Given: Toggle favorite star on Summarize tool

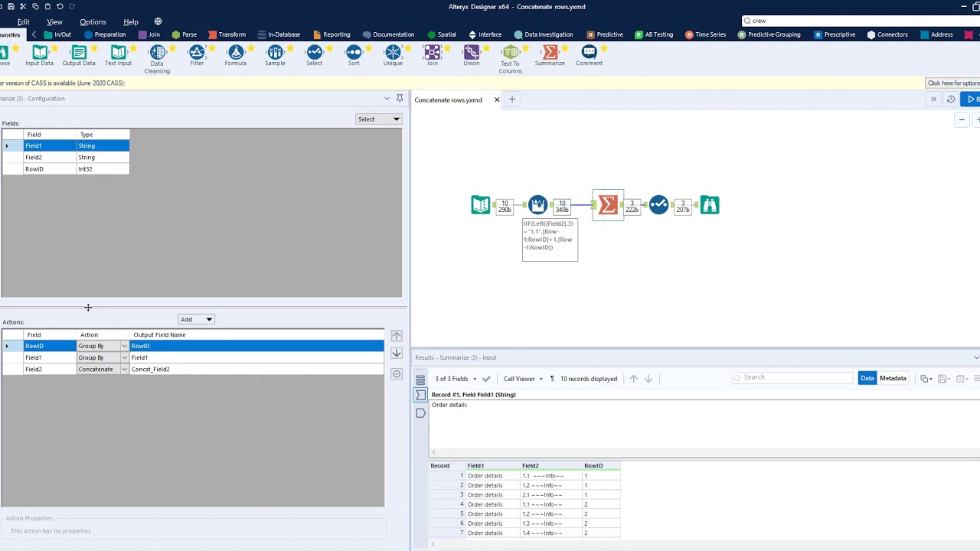Looking at the screenshot, I should pos(565,49).
